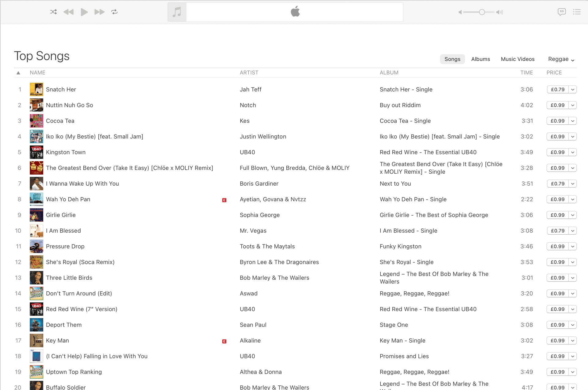Buy Three Little Birds for £0.99

pos(557,278)
